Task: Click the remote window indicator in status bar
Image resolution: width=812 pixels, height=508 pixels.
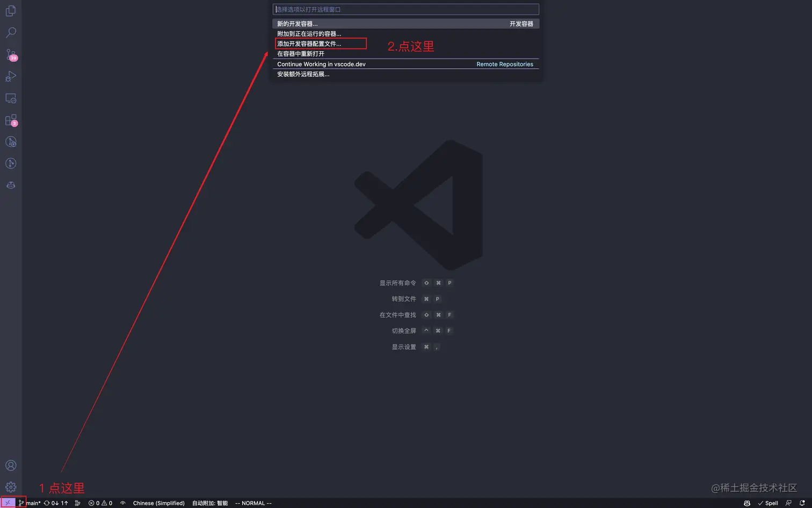Action: [8, 503]
